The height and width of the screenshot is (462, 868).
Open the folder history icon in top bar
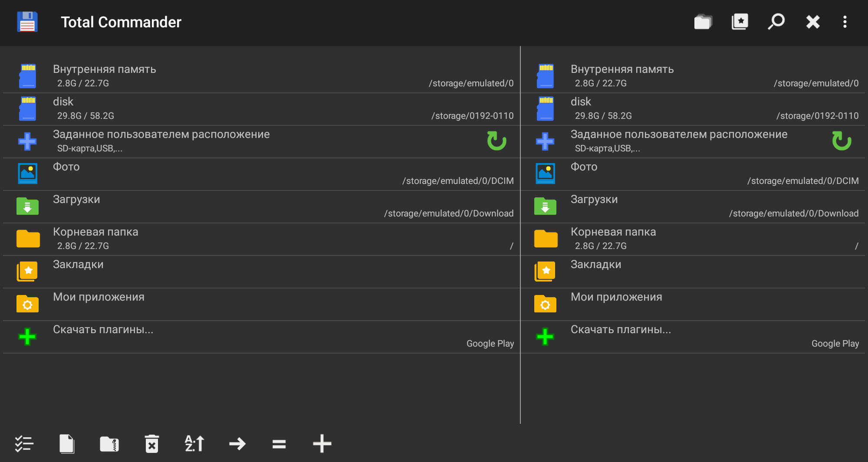[x=703, y=22]
